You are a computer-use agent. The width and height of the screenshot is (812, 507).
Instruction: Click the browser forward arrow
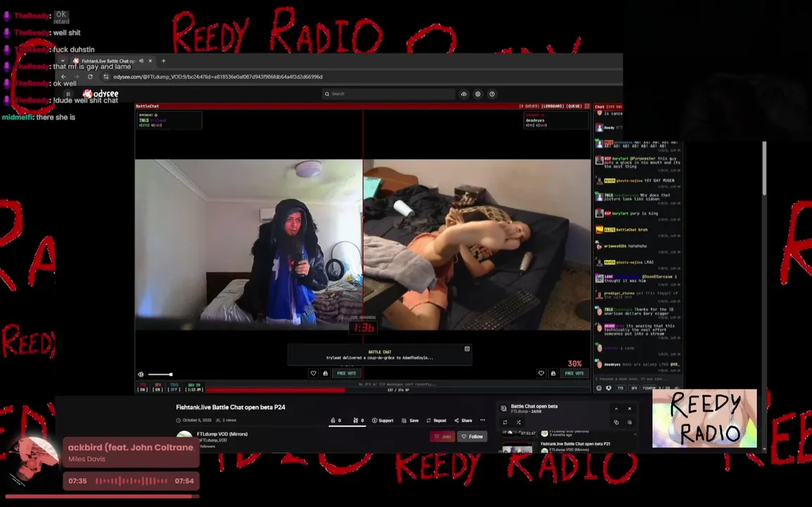(77, 77)
